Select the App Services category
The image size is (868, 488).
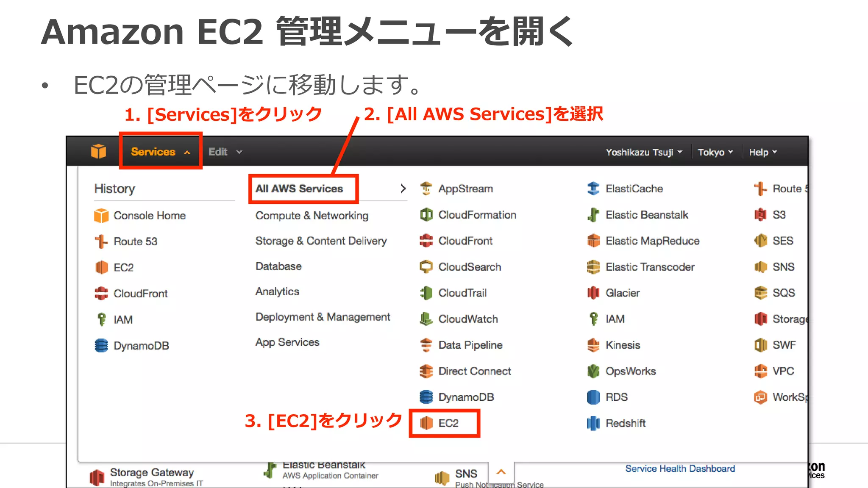(x=287, y=342)
